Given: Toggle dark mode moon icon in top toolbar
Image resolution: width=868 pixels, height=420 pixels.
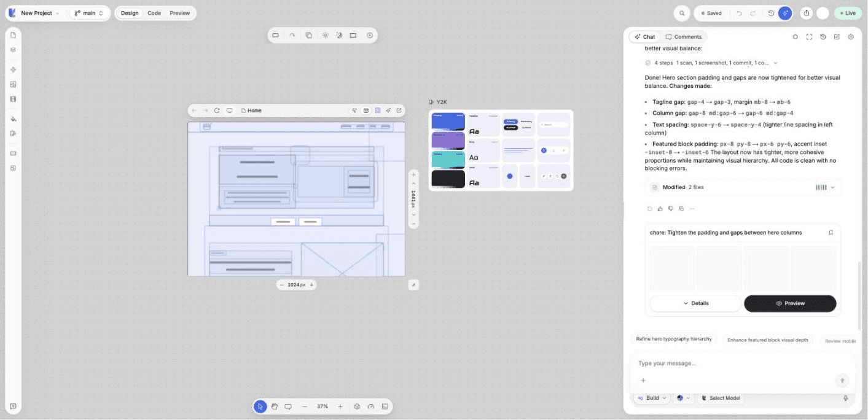Looking at the screenshot, I should click(339, 36).
